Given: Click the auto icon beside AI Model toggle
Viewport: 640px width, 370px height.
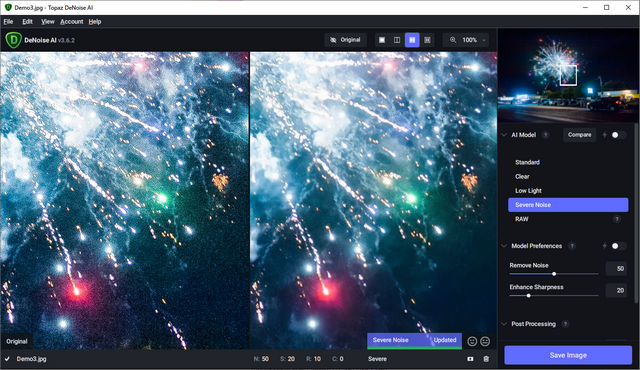Looking at the screenshot, I should pos(604,135).
